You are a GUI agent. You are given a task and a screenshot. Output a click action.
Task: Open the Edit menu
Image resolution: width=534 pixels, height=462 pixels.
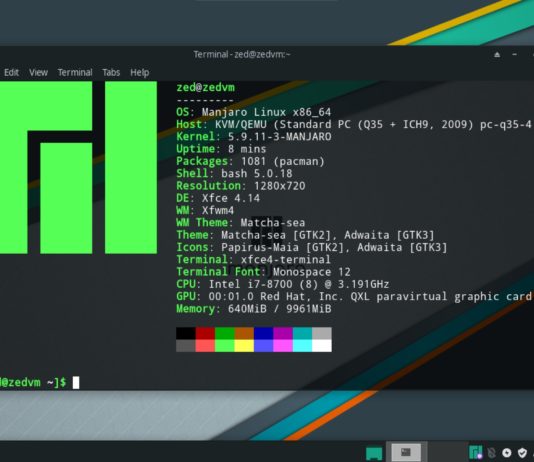coord(11,73)
